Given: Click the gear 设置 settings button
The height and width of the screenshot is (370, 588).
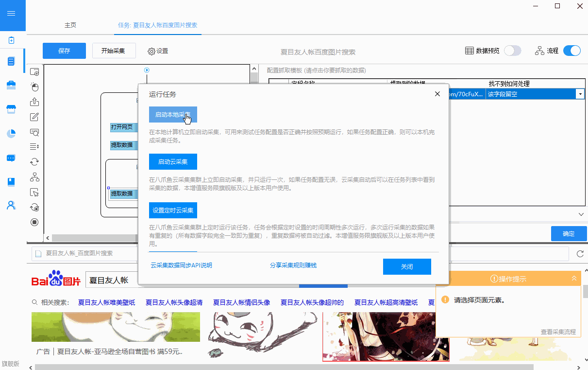Looking at the screenshot, I should click(x=158, y=51).
